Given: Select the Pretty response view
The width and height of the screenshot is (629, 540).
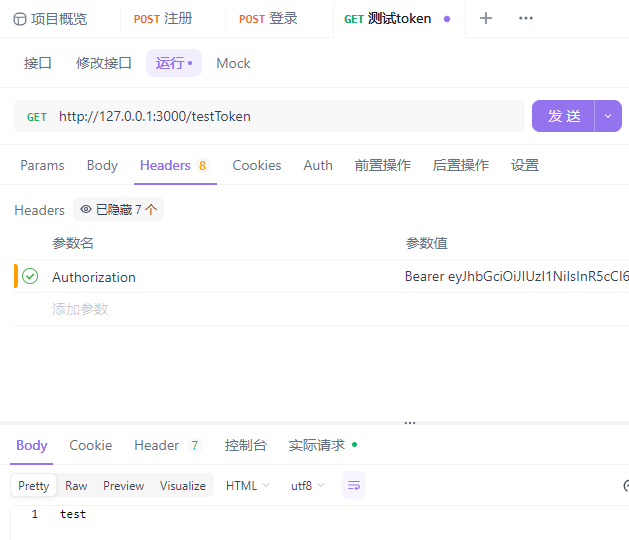Looking at the screenshot, I should pos(34,485).
